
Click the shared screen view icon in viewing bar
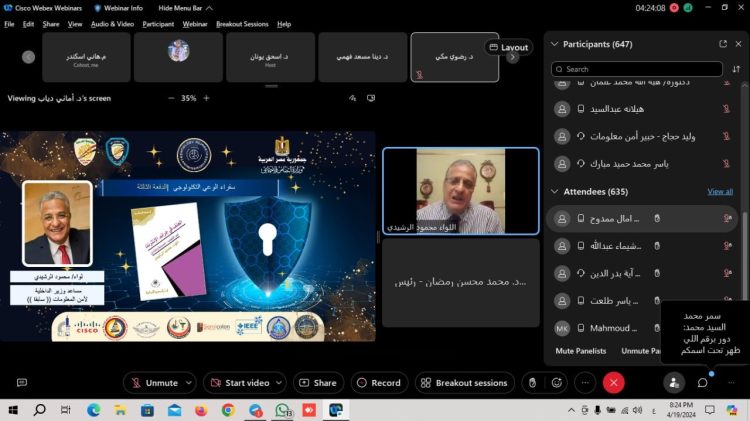[x=371, y=98]
